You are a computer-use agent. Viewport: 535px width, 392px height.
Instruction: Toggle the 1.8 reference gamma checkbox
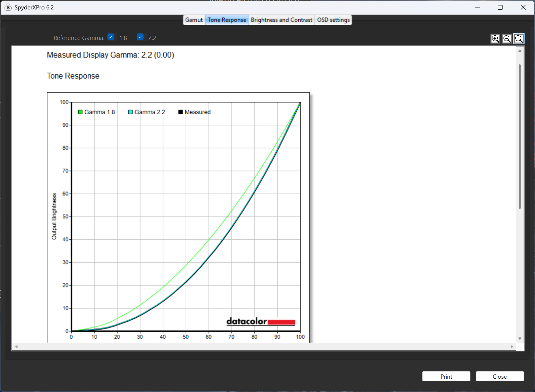click(111, 37)
